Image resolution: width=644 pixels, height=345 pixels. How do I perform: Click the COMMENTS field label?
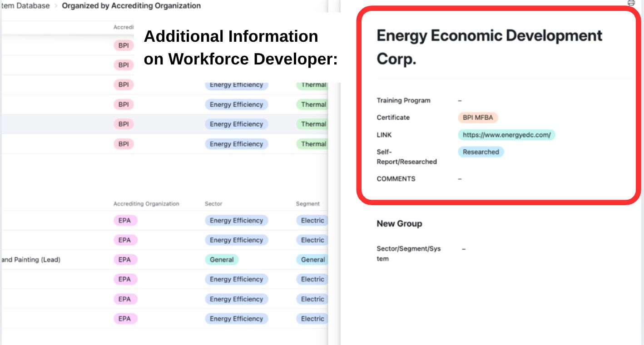coord(396,179)
